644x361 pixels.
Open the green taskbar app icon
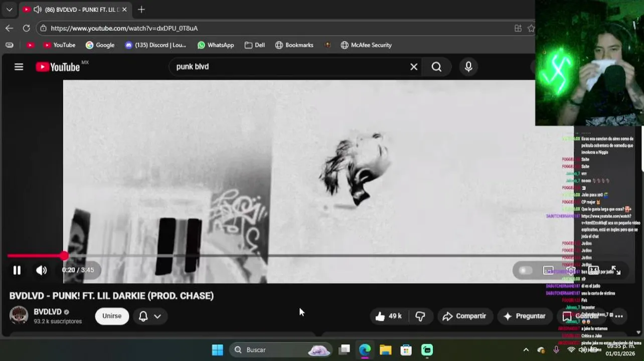tap(427, 349)
